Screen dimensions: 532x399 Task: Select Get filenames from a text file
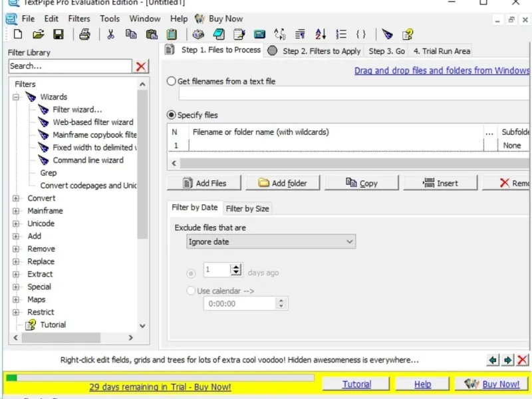tap(172, 81)
